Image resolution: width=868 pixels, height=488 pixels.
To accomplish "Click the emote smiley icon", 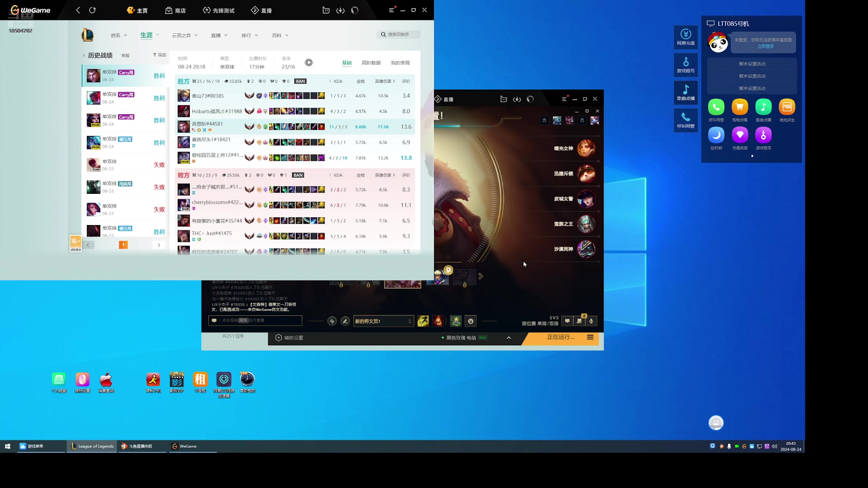I will tap(471, 321).
